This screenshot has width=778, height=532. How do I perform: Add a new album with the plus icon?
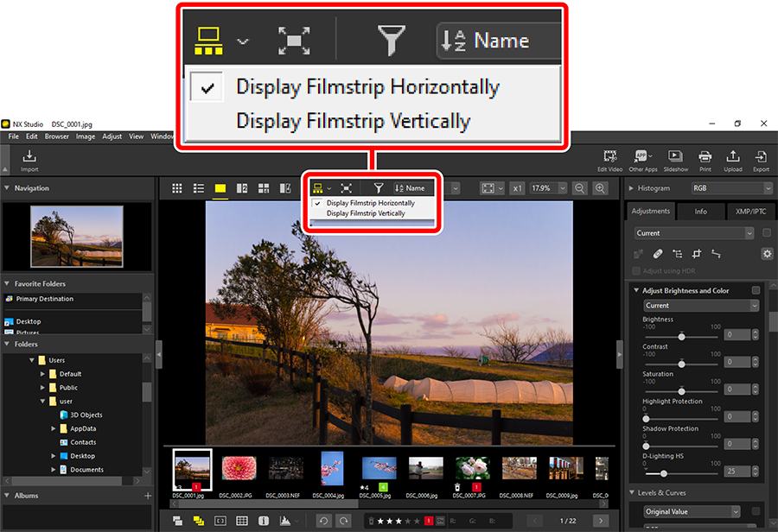(147, 496)
